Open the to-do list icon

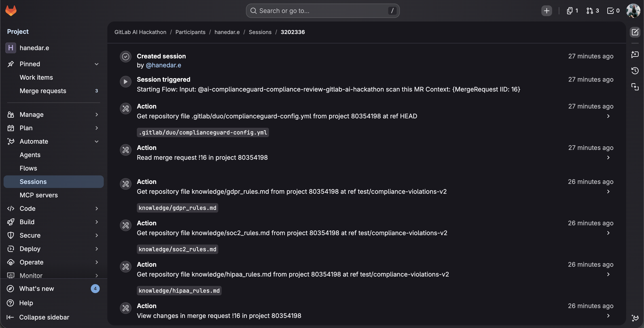pyautogui.click(x=613, y=11)
